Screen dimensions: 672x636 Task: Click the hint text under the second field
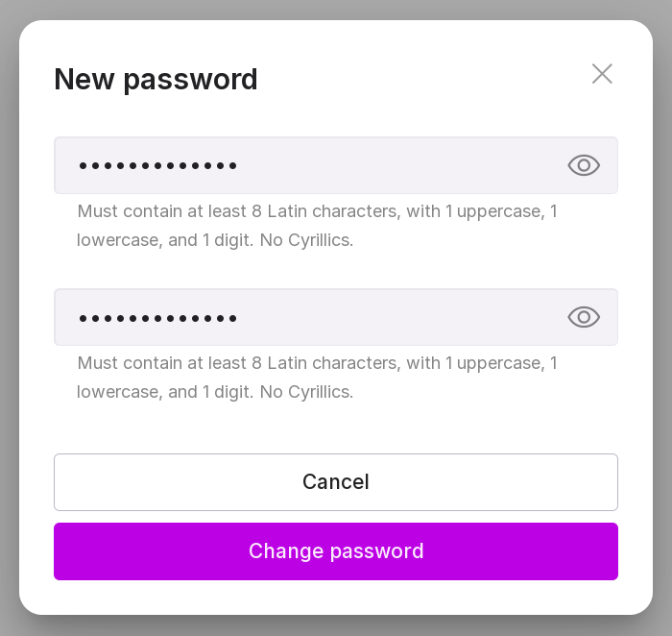(x=317, y=377)
